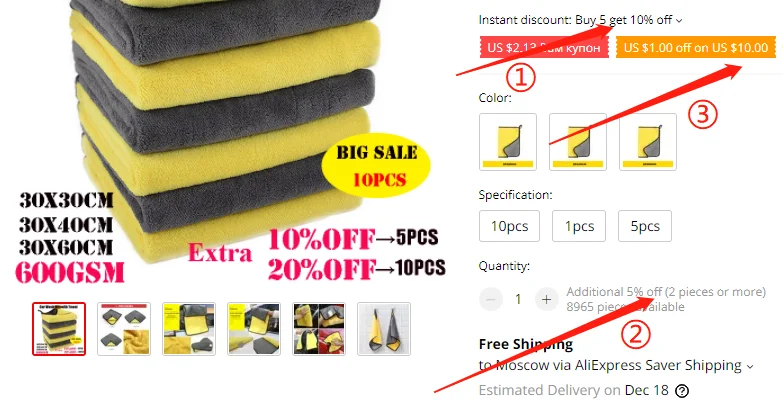Open the second thumbnail showing folded gray towels
This screenshot has width=783, height=414.
coord(124,329)
